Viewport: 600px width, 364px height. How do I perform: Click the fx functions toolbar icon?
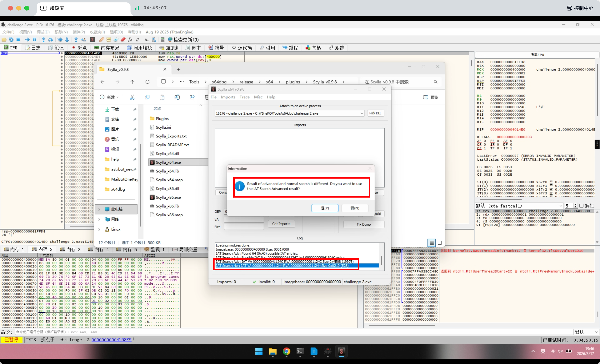pyautogui.click(x=130, y=40)
